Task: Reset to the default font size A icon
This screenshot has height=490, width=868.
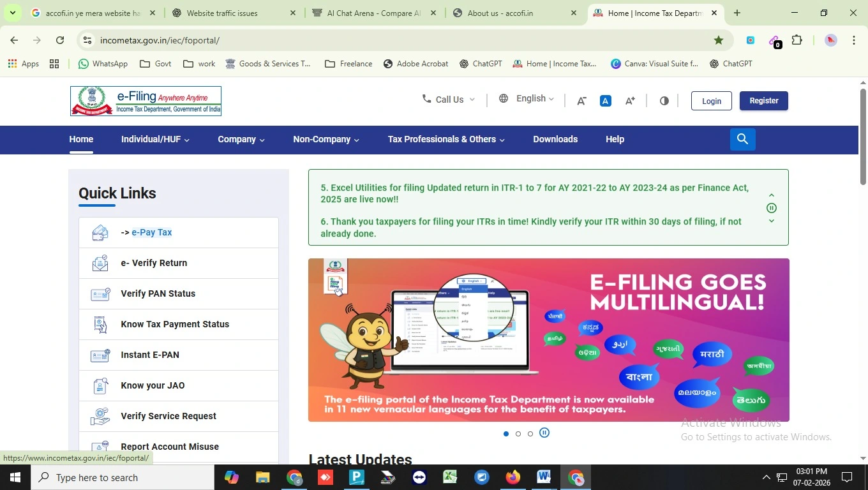Action: [x=605, y=101]
